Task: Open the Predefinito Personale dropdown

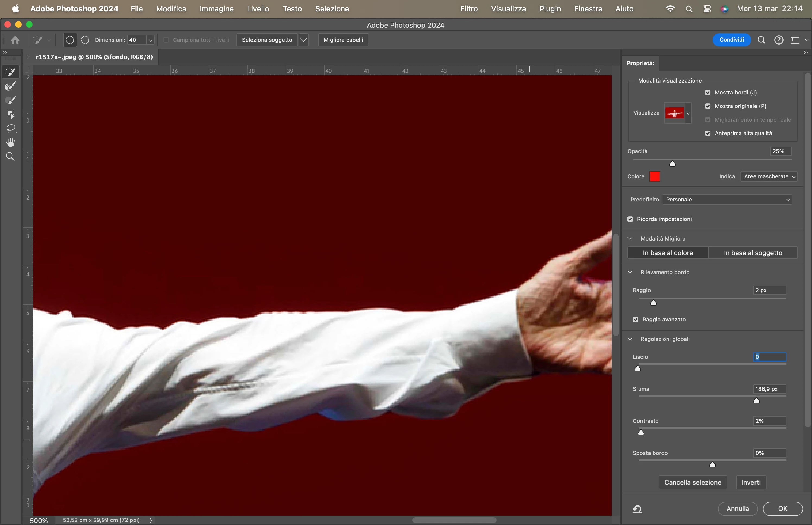Action: tap(727, 200)
